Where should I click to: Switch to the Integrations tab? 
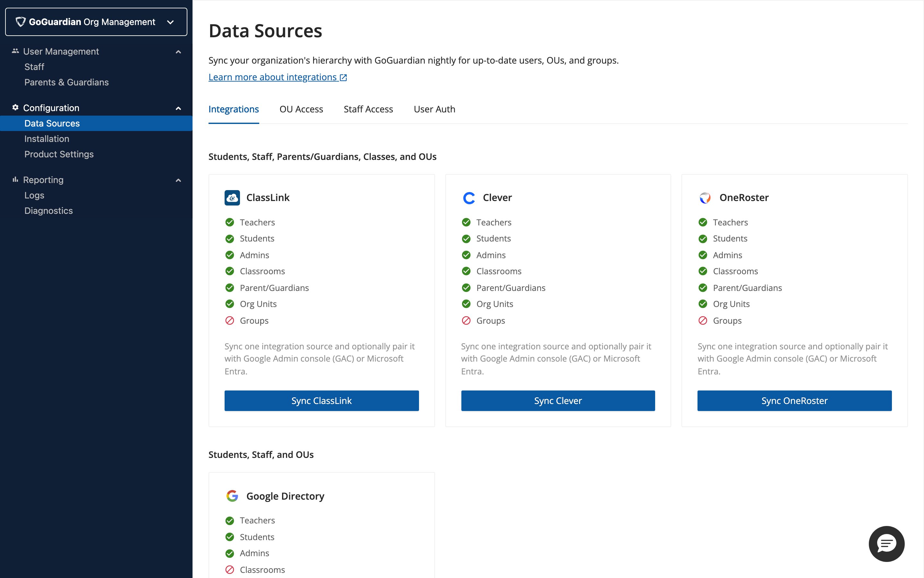point(234,109)
